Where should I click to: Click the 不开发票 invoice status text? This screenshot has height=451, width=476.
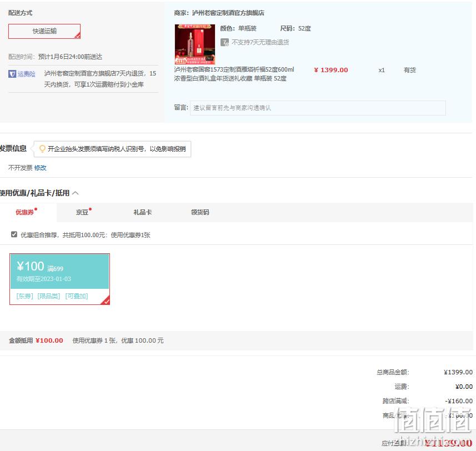(21, 168)
